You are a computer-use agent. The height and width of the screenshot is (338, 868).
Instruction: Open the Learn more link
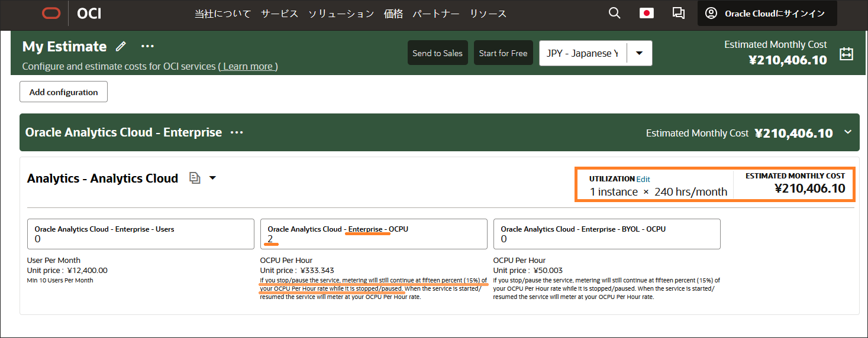point(248,66)
